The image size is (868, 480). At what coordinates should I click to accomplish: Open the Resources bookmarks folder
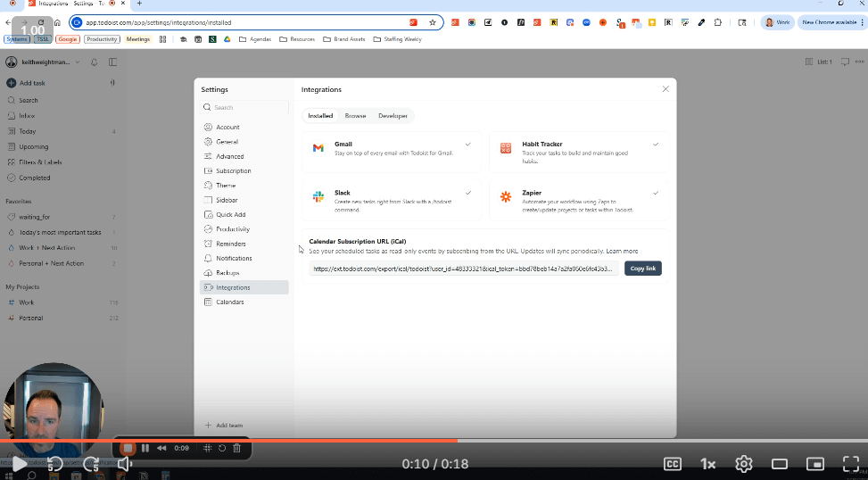tap(297, 39)
